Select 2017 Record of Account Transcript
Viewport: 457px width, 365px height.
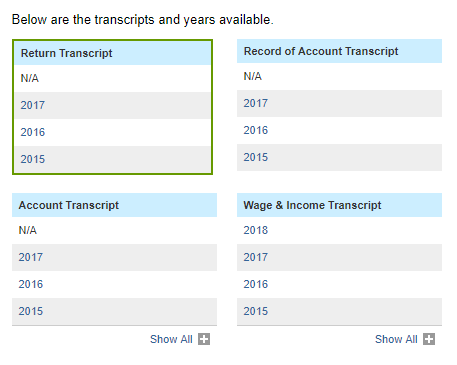pyautogui.click(x=256, y=103)
